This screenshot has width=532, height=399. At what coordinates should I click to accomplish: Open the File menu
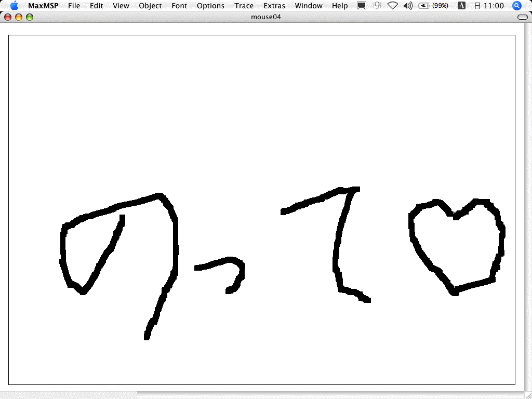[x=74, y=6]
